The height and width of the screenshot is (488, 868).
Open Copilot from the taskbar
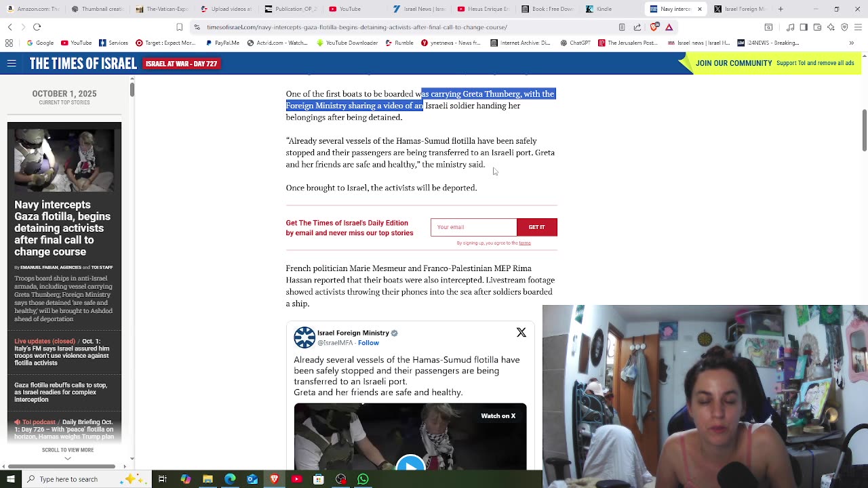pos(185,479)
